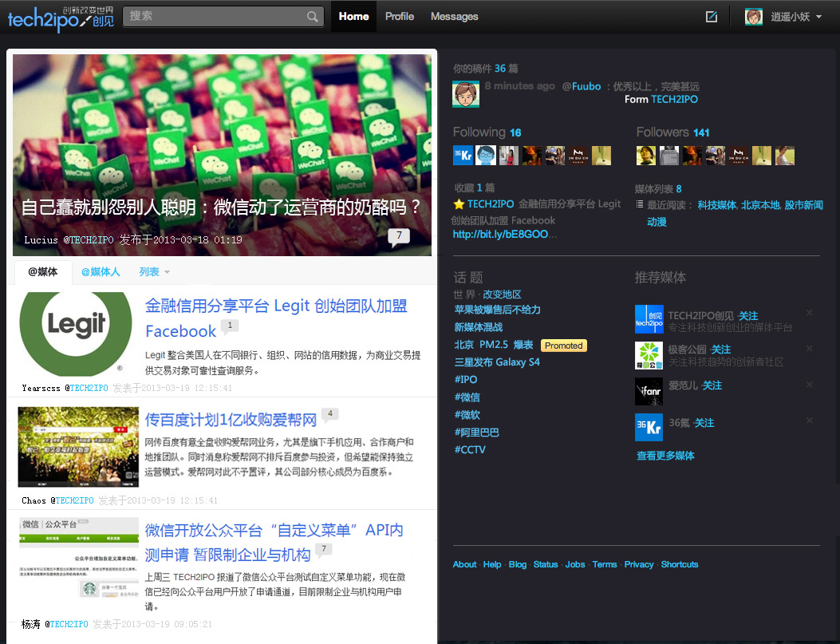Open the Legit logo thumbnail
The width and height of the screenshot is (840, 644).
(x=76, y=334)
